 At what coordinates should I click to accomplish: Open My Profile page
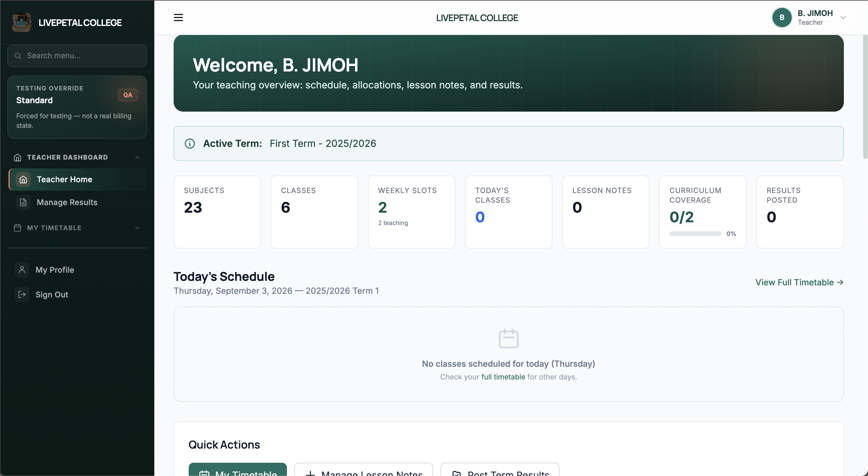pos(77,270)
